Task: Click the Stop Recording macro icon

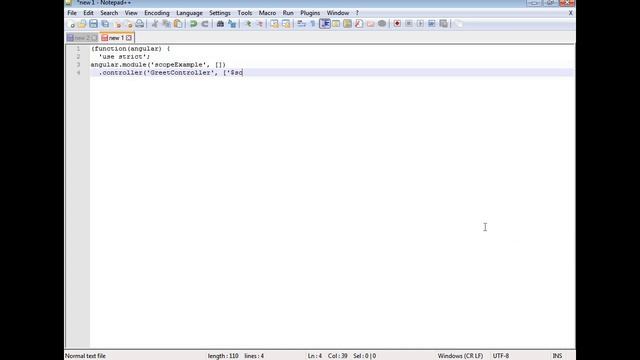Action: click(x=409, y=24)
